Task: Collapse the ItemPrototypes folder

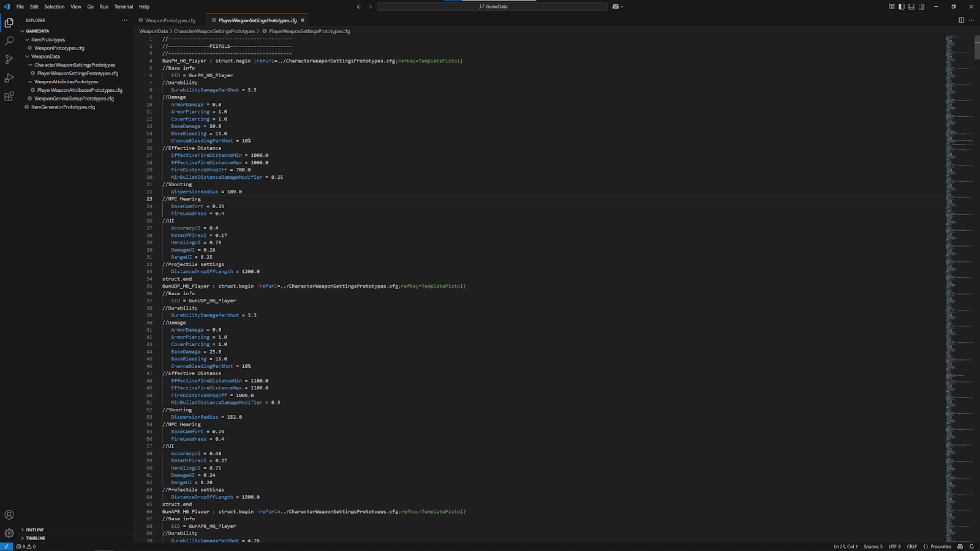Action: [48, 40]
